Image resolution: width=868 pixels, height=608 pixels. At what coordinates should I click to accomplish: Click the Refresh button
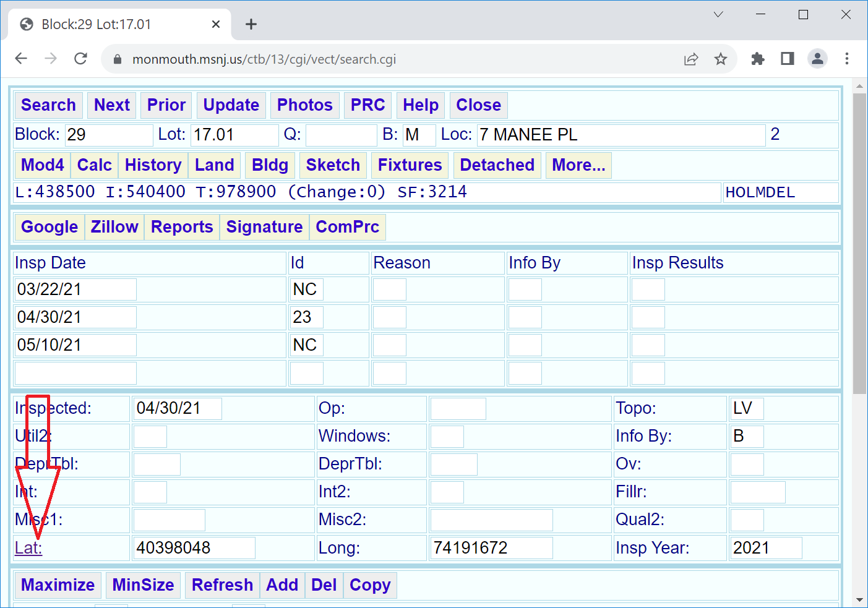click(222, 585)
